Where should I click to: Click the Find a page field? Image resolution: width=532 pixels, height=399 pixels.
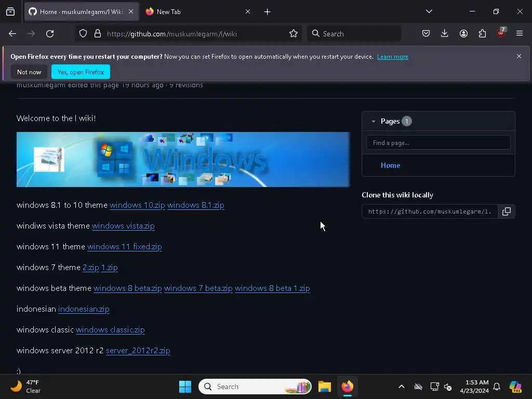click(x=438, y=143)
